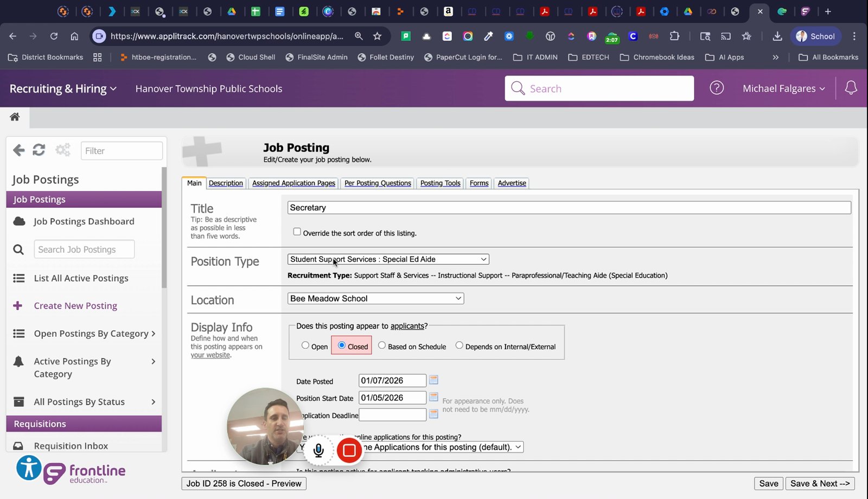Screen dimensions: 868x499
Task: Switch to Assigned Application Pages tab
Action: click(x=293, y=183)
